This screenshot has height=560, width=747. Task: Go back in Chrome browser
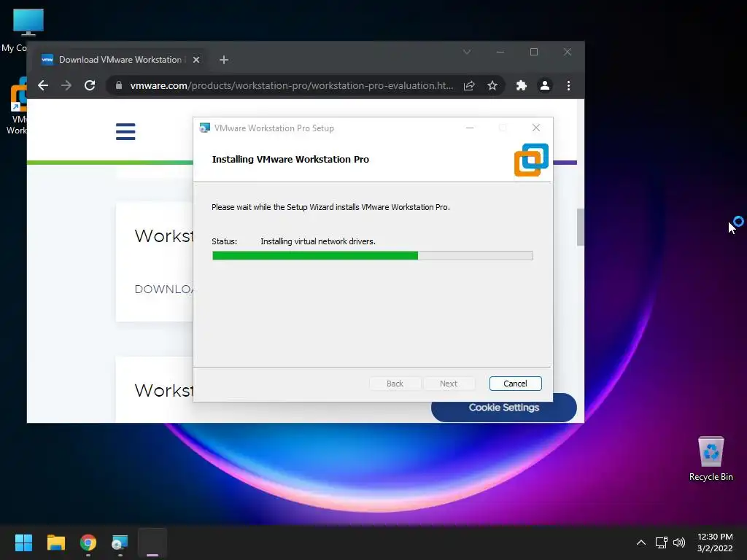click(x=43, y=85)
